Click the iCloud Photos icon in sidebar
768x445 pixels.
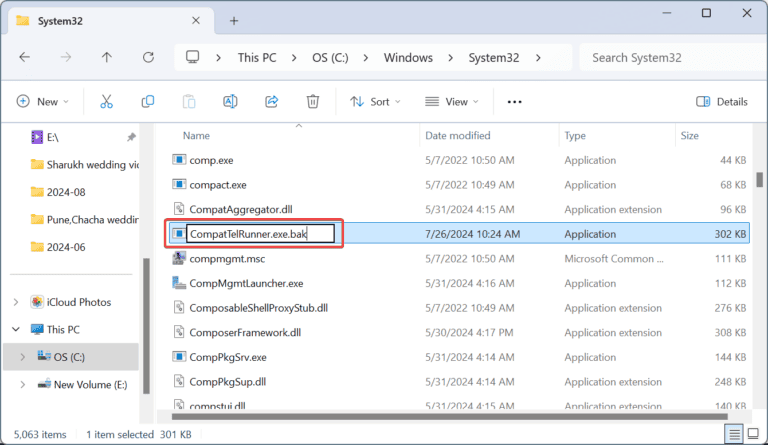pos(37,302)
